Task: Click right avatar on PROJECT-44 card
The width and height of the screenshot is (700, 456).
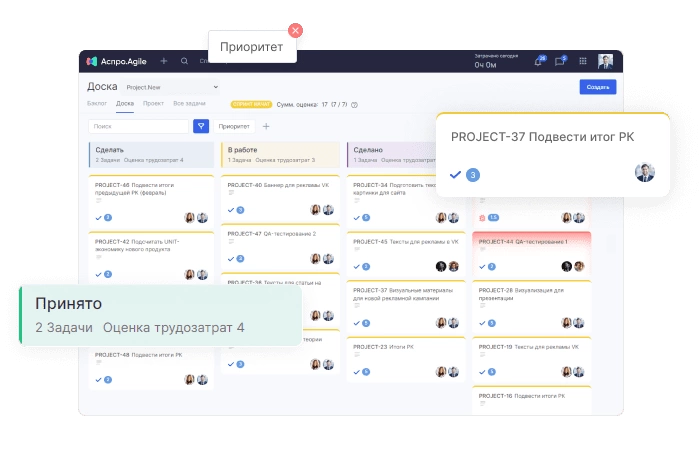Action: tap(579, 267)
